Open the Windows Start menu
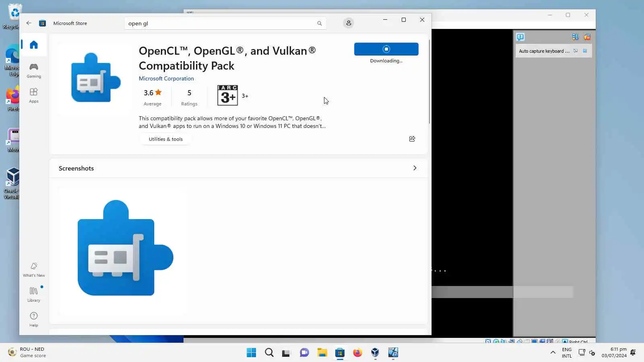 coord(251,353)
